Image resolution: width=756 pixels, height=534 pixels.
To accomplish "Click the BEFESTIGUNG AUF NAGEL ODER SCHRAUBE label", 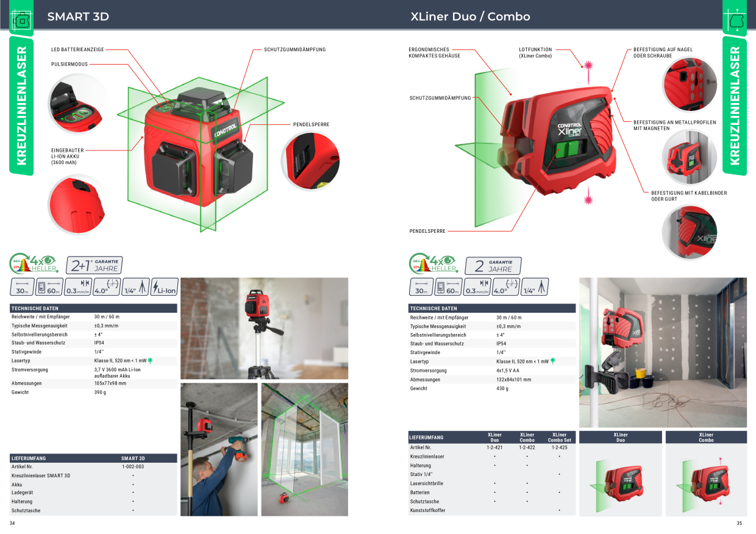I will tap(663, 52).
